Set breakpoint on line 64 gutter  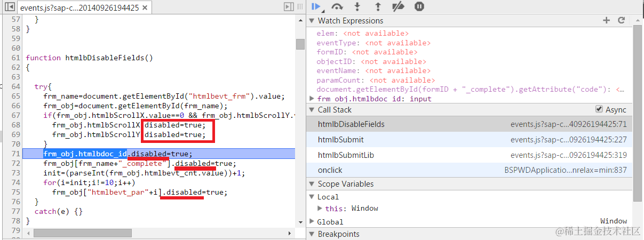click(x=15, y=86)
